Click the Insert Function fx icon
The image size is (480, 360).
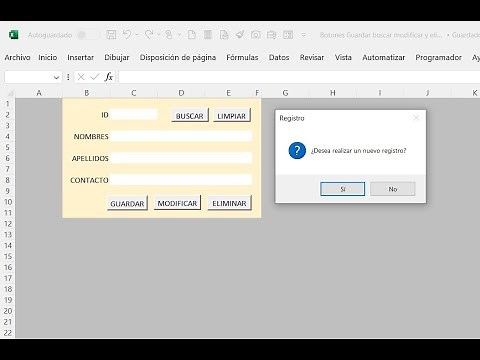click(108, 77)
